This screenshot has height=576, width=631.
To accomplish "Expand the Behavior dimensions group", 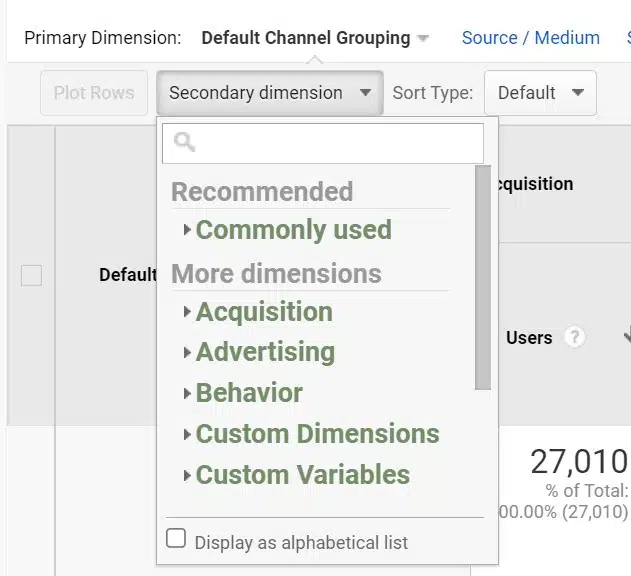I will point(248,393).
